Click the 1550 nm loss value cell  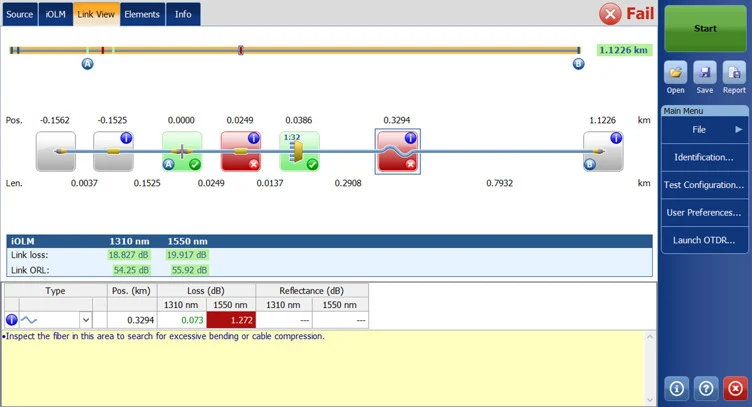[231, 320]
